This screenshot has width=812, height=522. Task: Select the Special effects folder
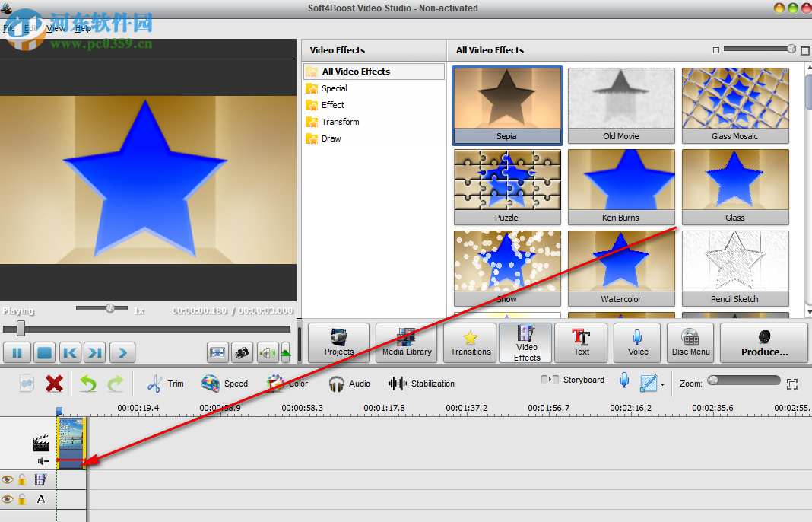point(326,88)
